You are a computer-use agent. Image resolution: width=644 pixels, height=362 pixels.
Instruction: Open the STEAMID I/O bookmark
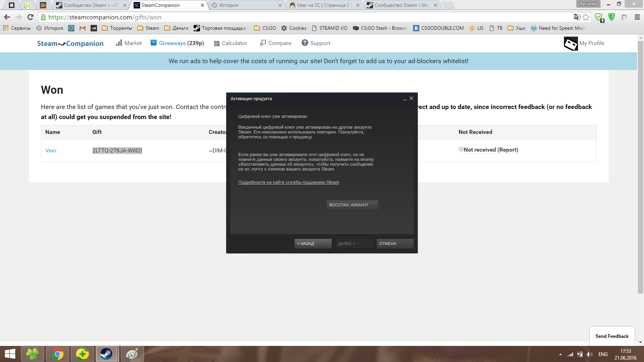click(329, 28)
